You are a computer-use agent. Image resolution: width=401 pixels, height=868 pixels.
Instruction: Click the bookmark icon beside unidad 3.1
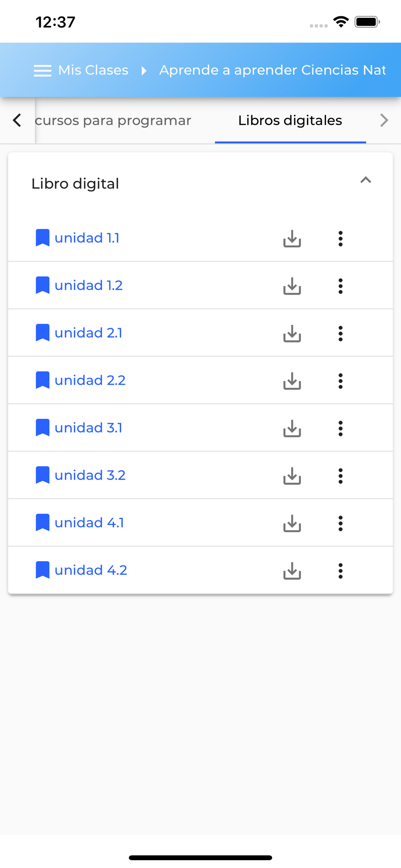[x=43, y=428]
